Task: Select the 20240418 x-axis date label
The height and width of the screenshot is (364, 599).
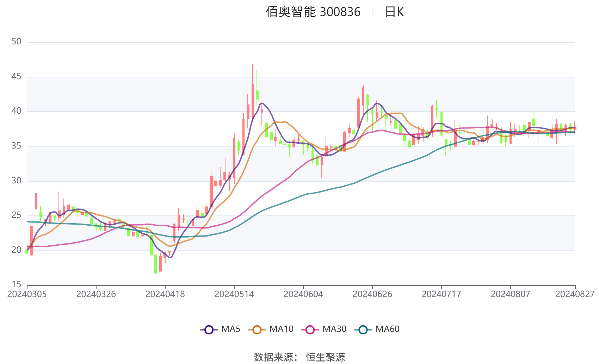Action: click(165, 294)
